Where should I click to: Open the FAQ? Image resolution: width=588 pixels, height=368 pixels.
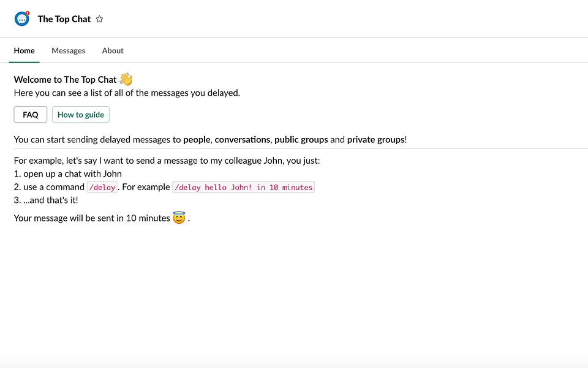point(30,114)
